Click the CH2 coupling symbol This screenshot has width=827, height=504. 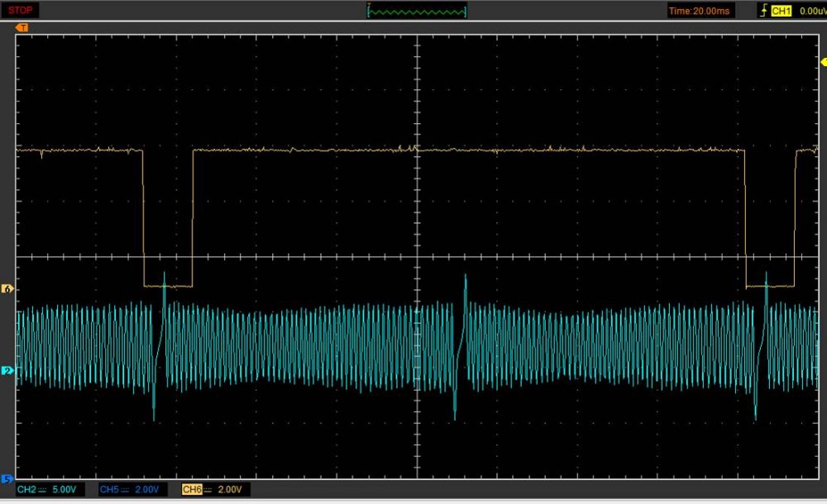(41, 490)
